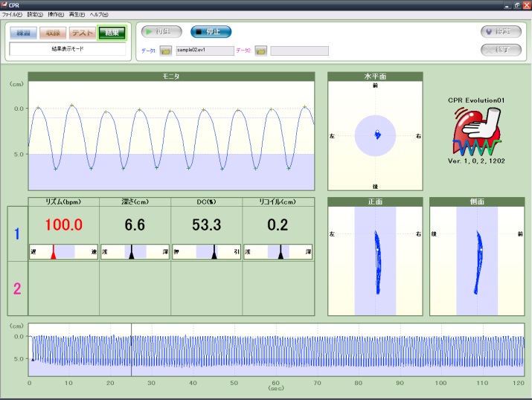
Task: Open the 設定 menu
Action: coord(35,15)
